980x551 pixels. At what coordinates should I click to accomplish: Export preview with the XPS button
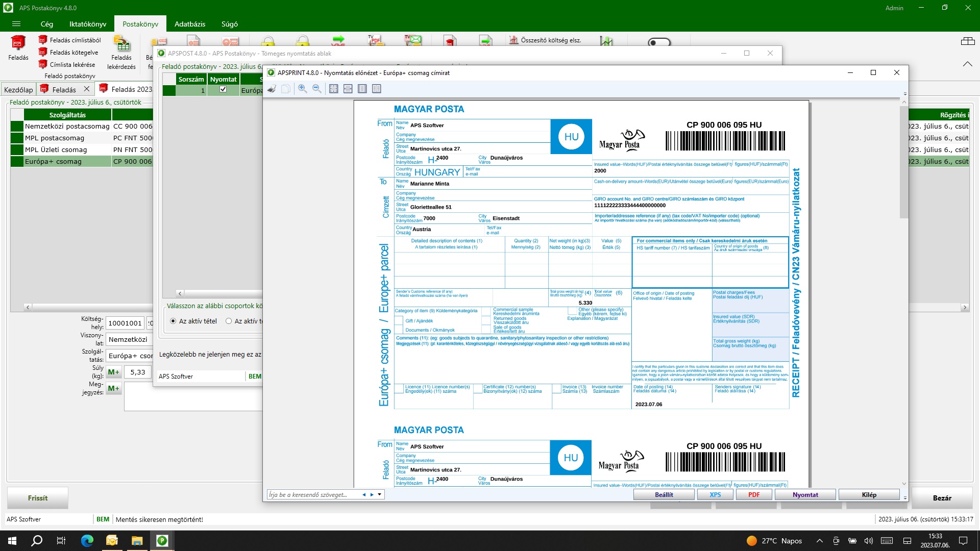tap(715, 495)
